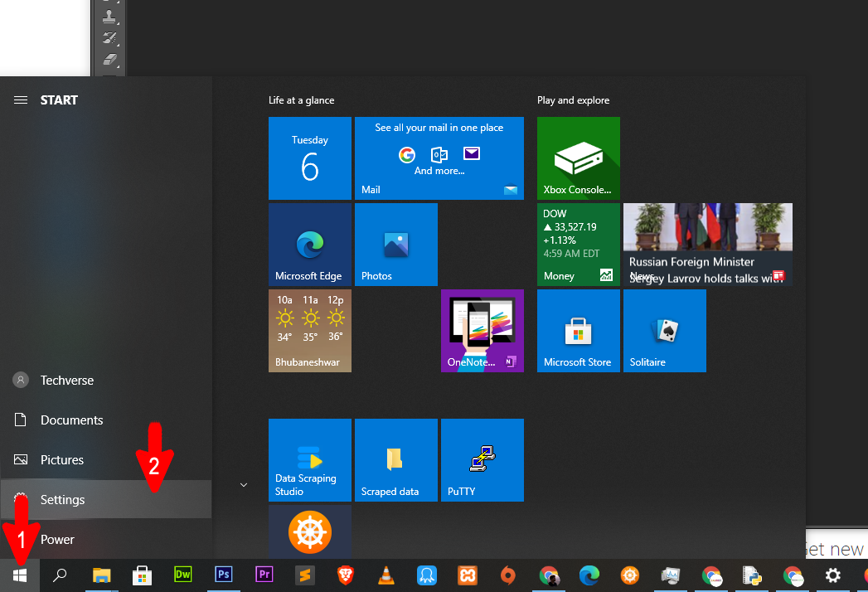The image size is (868, 592).
Task: Switch to Photoshop via taskbar icon
Action: (x=224, y=575)
